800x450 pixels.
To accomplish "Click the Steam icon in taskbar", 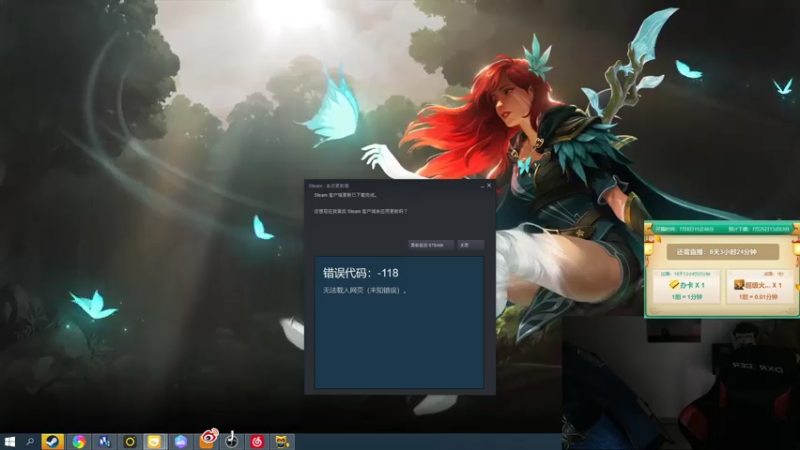I will click(52, 441).
